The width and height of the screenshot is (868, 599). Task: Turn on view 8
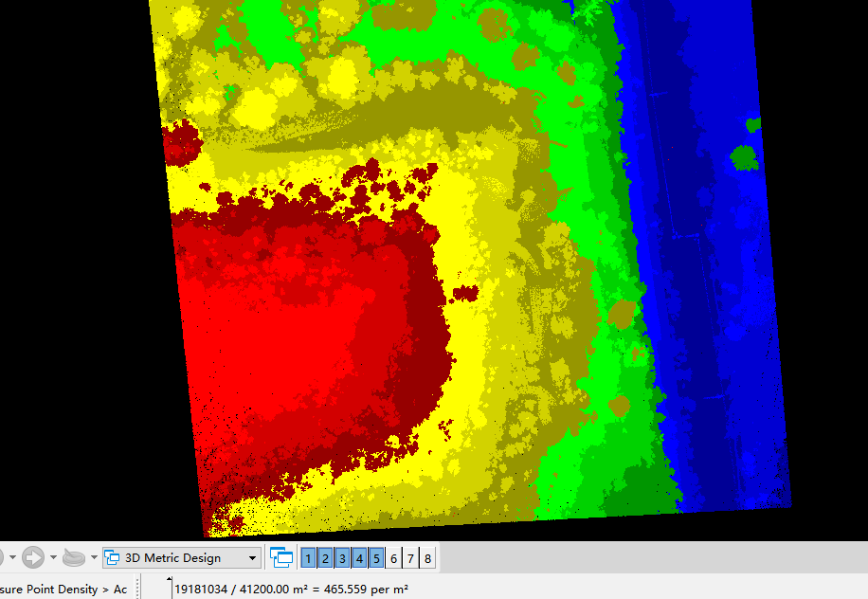(428, 558)
